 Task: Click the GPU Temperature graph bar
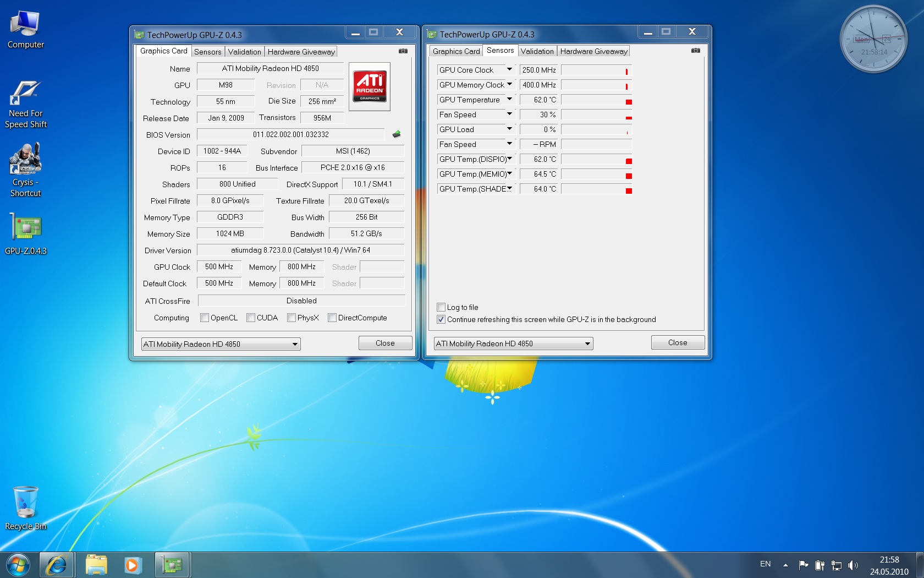tap(596, 100)
